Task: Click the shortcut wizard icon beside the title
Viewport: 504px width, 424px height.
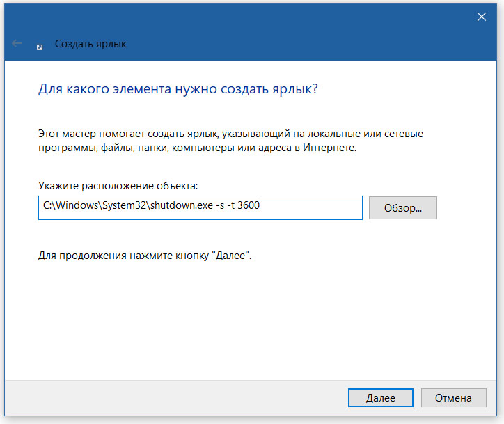Action: coord(40,47)
